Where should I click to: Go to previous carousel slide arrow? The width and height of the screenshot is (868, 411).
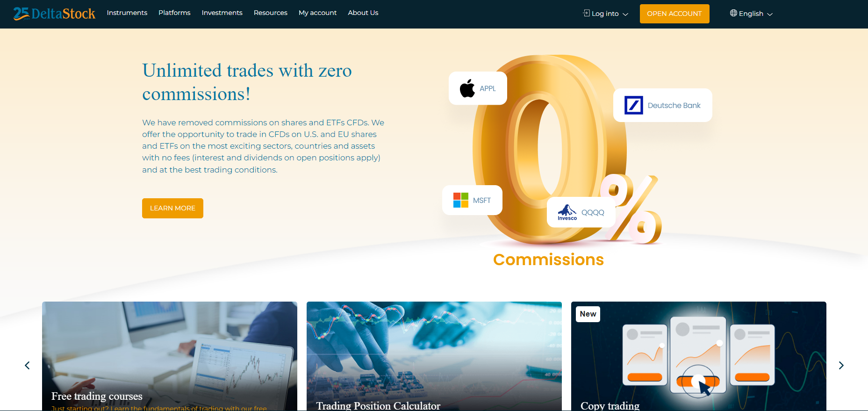coord(27,365)
